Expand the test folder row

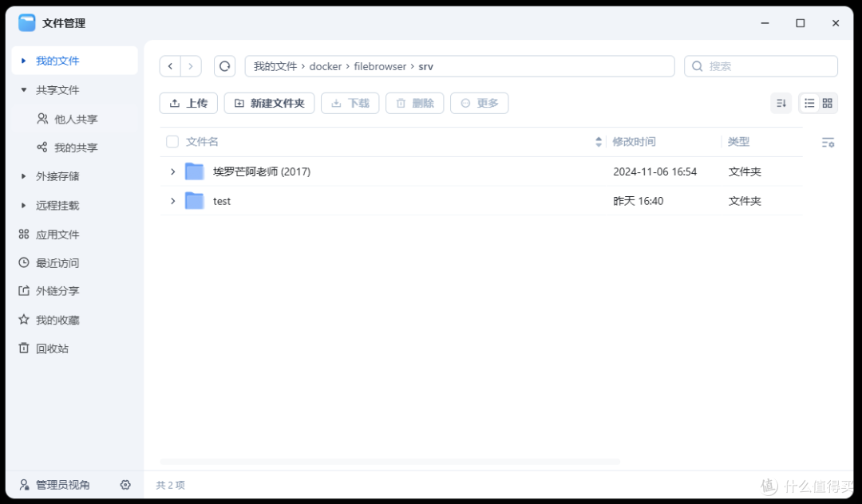pyautogui.click(x=172, y=201)
